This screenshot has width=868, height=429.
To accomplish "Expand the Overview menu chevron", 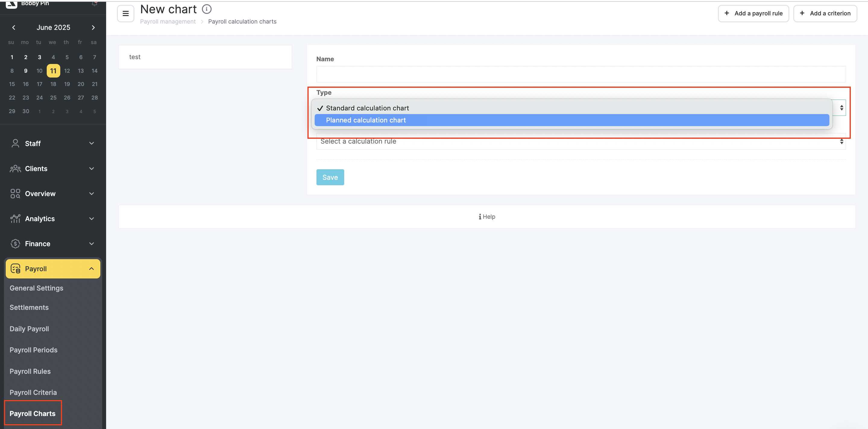I will 92,194.
